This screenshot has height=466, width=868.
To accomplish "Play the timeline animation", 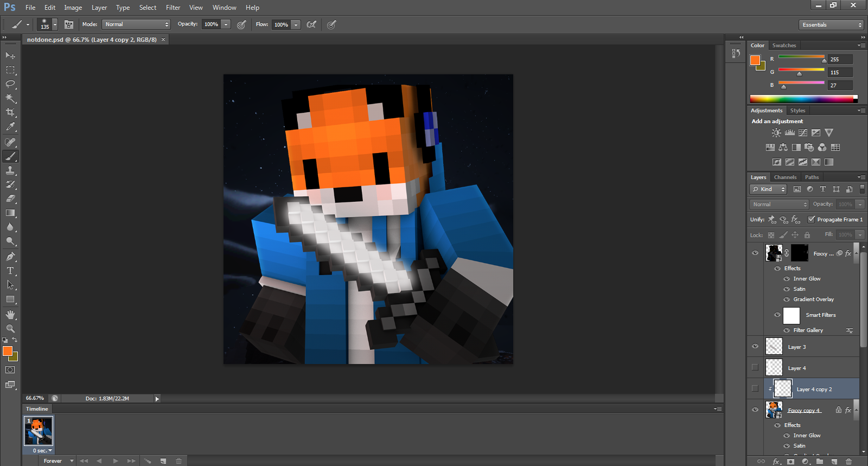I will (x=116, y=461).
